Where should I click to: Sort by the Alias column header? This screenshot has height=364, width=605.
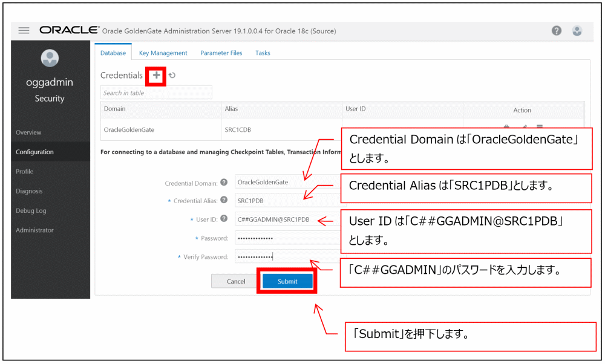[282, 109]
